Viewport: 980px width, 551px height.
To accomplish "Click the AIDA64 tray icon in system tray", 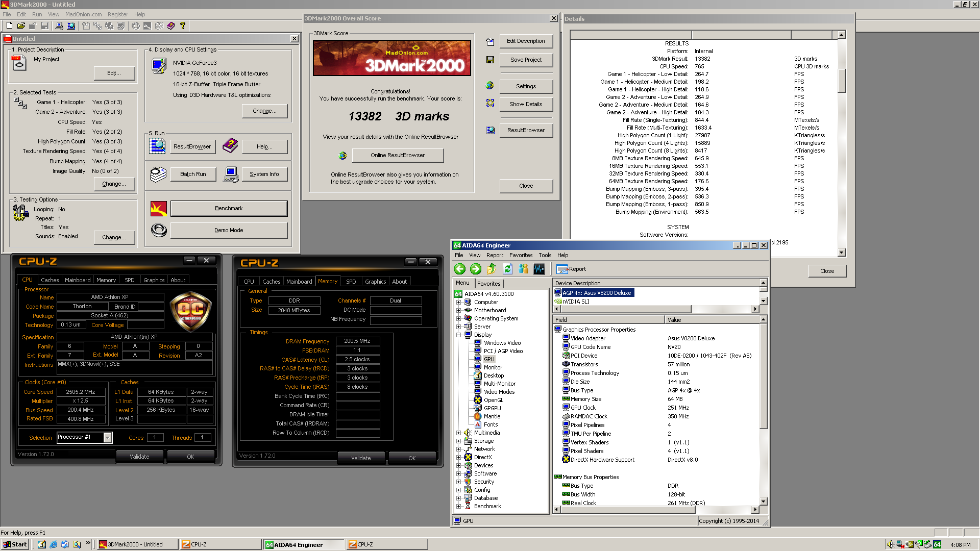I will coord(937,544).
